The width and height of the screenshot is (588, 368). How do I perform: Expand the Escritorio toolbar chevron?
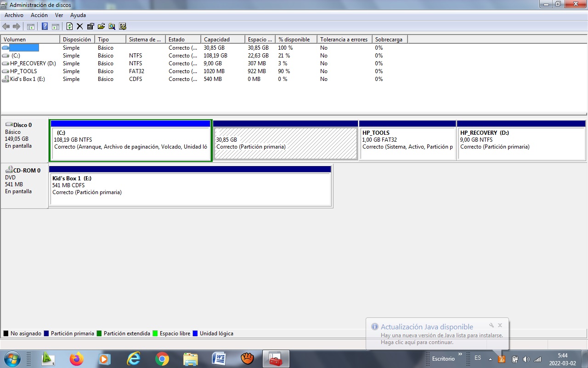point(460,354)
